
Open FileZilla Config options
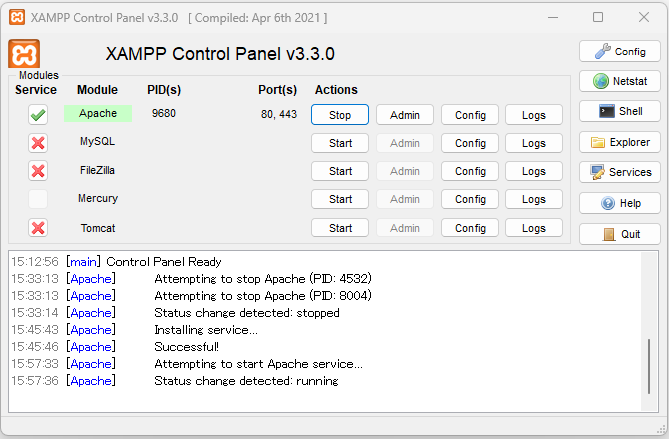(470, 171)
